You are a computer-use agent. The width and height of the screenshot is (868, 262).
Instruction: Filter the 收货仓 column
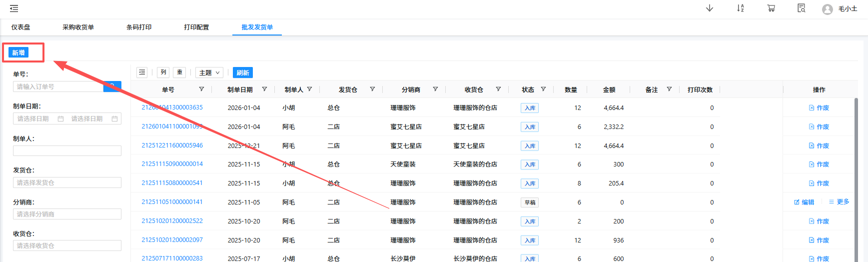[x=498, y=89]
